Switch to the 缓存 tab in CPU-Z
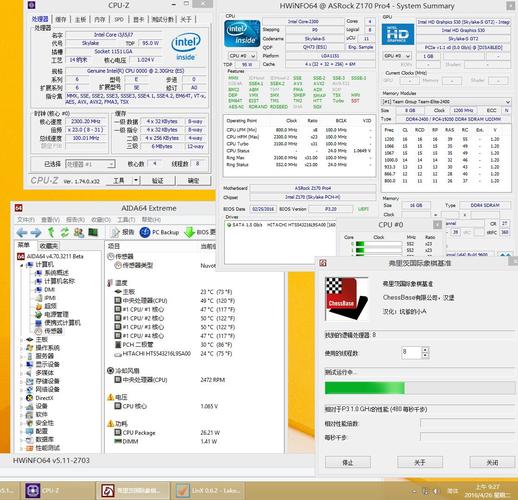Image resolution: width=518 pixels, height=500 pixels. [x=61, y=19]
